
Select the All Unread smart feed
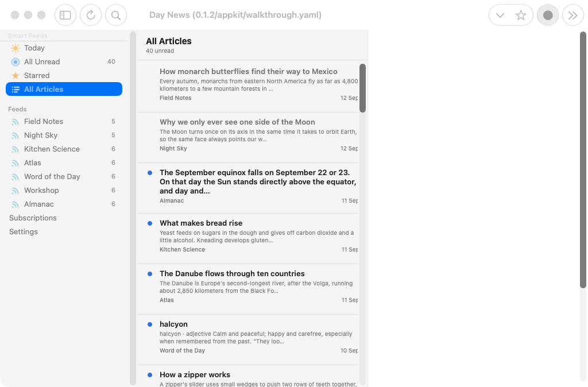[x=64, y=61]
